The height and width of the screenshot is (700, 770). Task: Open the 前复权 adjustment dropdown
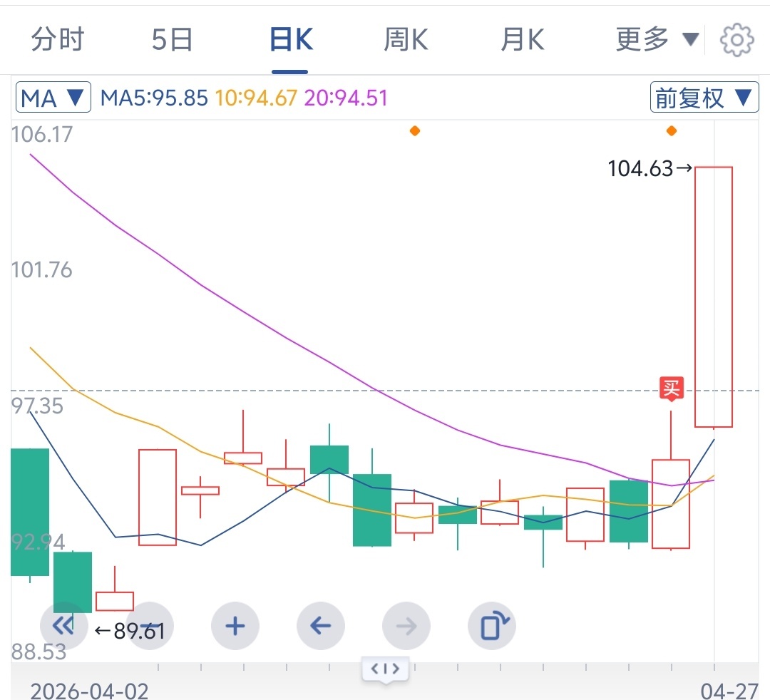(703, 98)
